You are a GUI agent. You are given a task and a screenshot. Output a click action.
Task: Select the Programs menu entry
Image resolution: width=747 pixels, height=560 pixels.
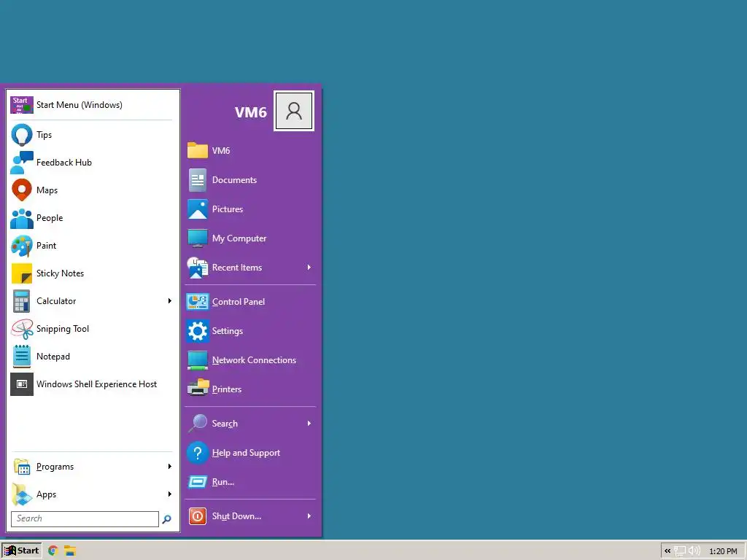(x=92, y=467)
